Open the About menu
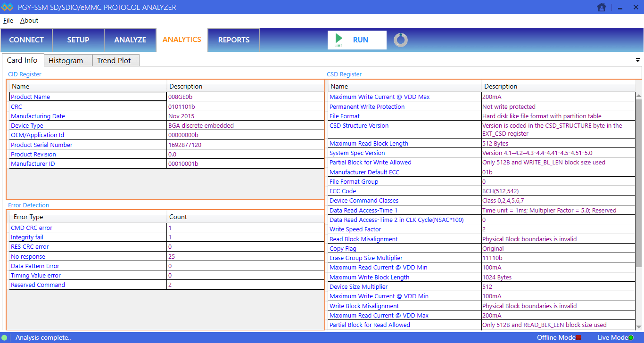The width and height of the screenshot is (644, 343). [x=29, y=20]
